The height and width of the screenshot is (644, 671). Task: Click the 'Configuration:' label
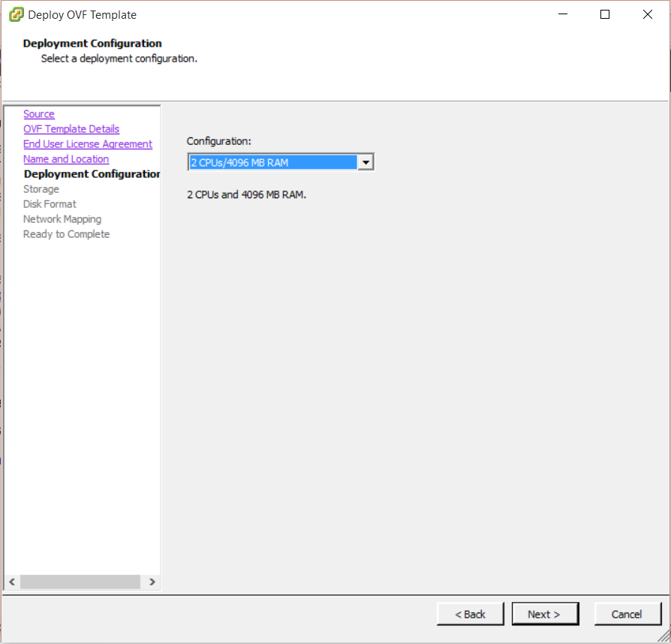(x=218, y=141)
